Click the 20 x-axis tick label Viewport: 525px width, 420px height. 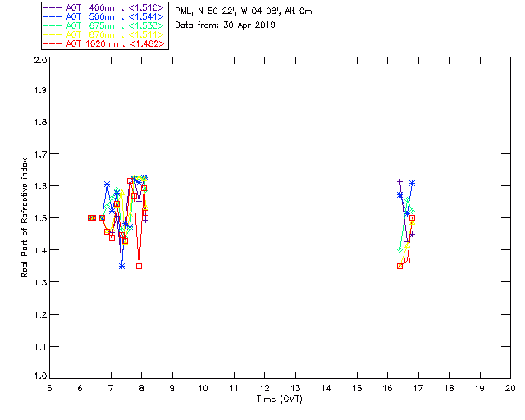click(x=510, y=388)
